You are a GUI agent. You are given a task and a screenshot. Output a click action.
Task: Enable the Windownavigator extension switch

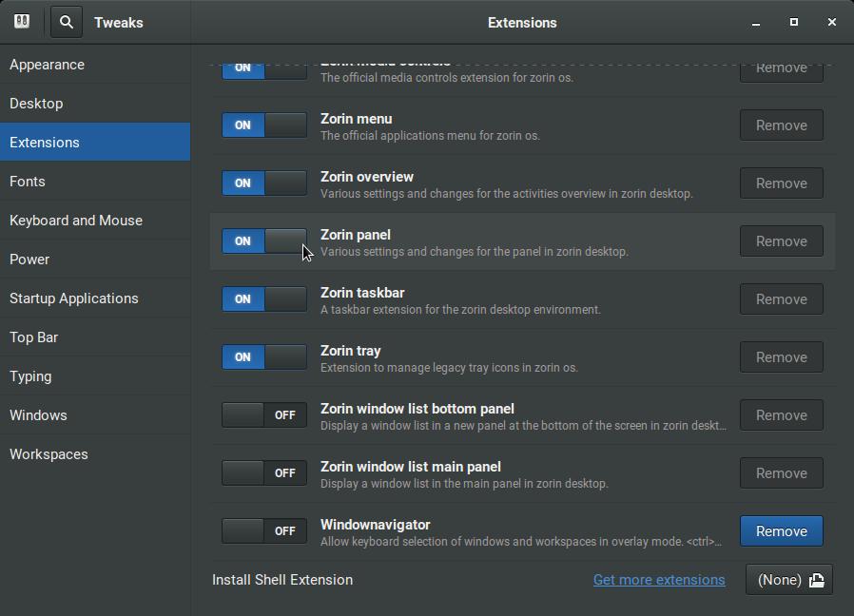click(264, 531)
